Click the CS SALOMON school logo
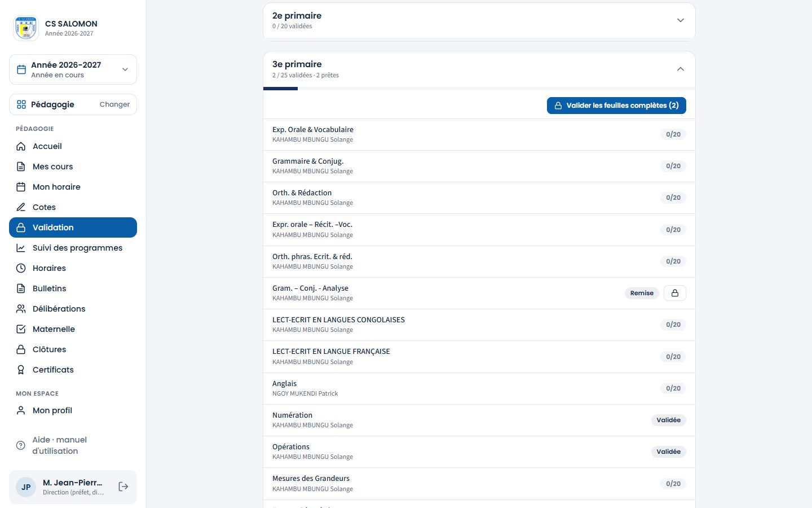The image size is (812, 508). coord(26,28)
